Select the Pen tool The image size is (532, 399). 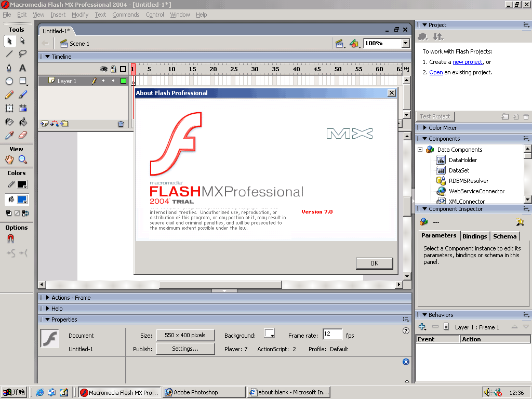click(9, 68)
